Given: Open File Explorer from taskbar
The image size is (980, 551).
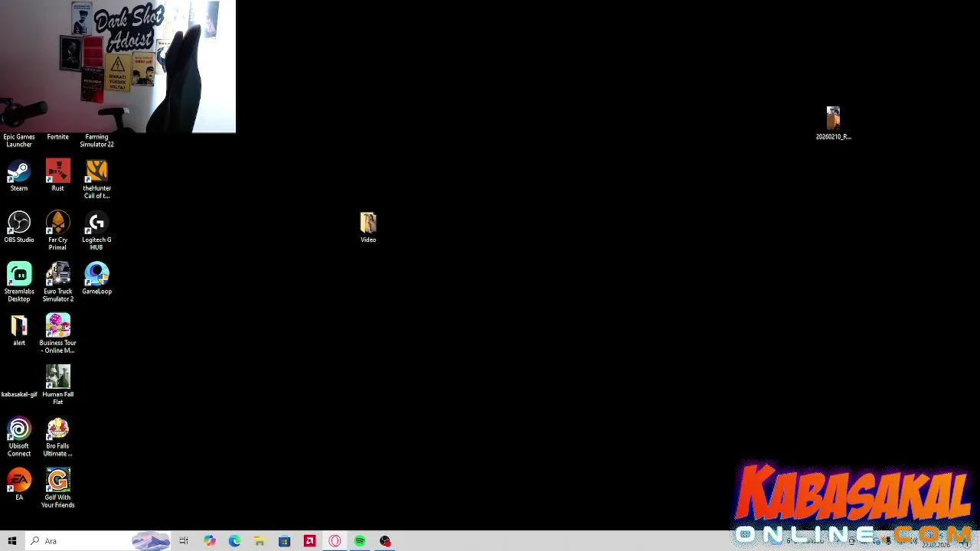Looking at the screenshot, I should click(260, 541).
